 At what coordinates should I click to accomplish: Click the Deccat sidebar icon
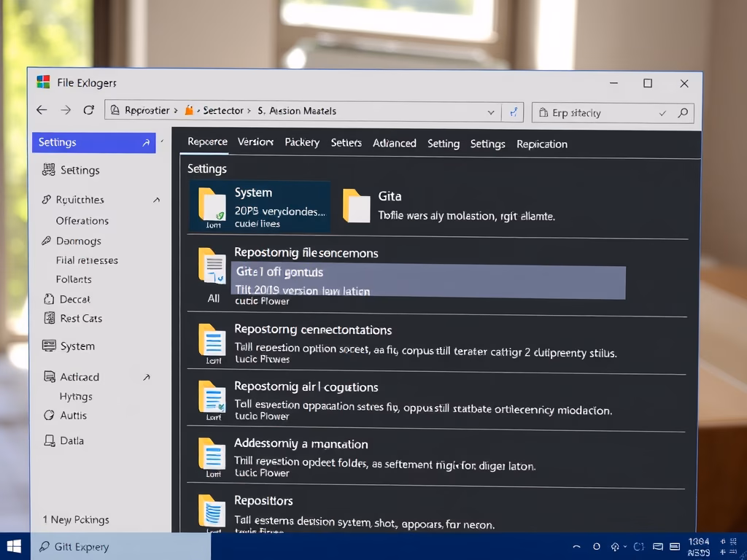point(49,299)
